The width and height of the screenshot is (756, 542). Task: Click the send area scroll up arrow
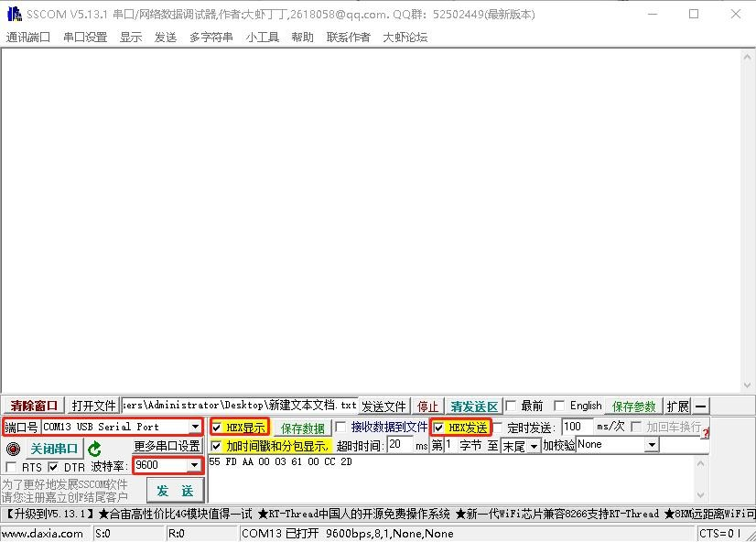click(701, 464)
